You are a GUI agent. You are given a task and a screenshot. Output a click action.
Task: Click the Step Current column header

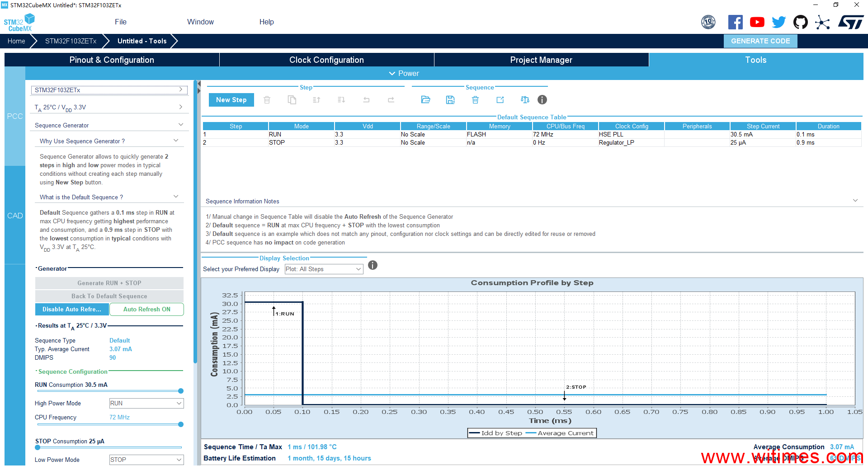[763, 126]
